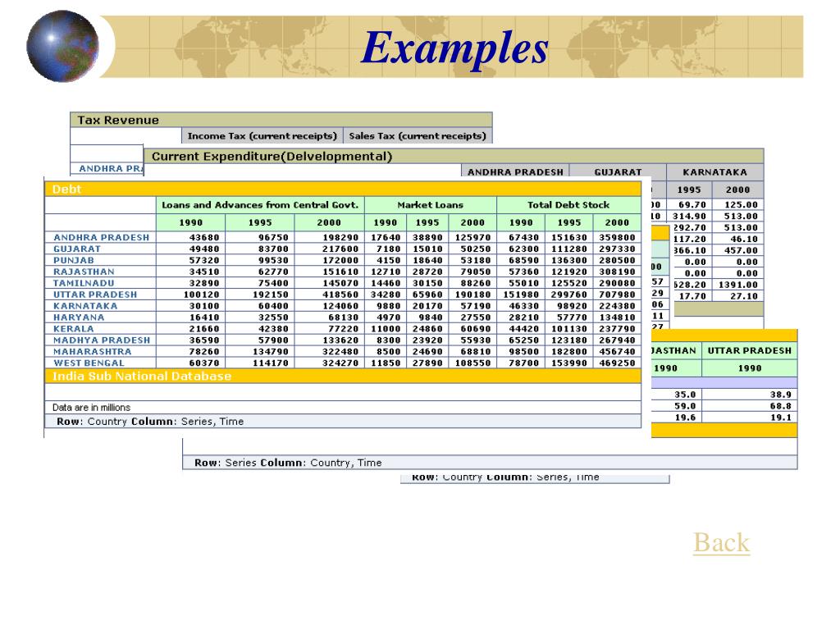Screen dimensions: 840x630
Task: Click Row: Series Column: Country, Time caption
Action: click(288, 463)
